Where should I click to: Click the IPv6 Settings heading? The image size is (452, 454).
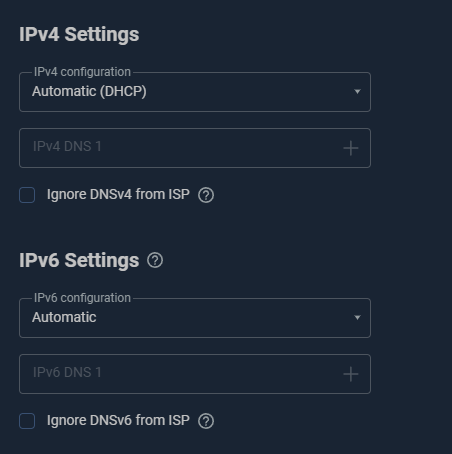click(79, 260)
